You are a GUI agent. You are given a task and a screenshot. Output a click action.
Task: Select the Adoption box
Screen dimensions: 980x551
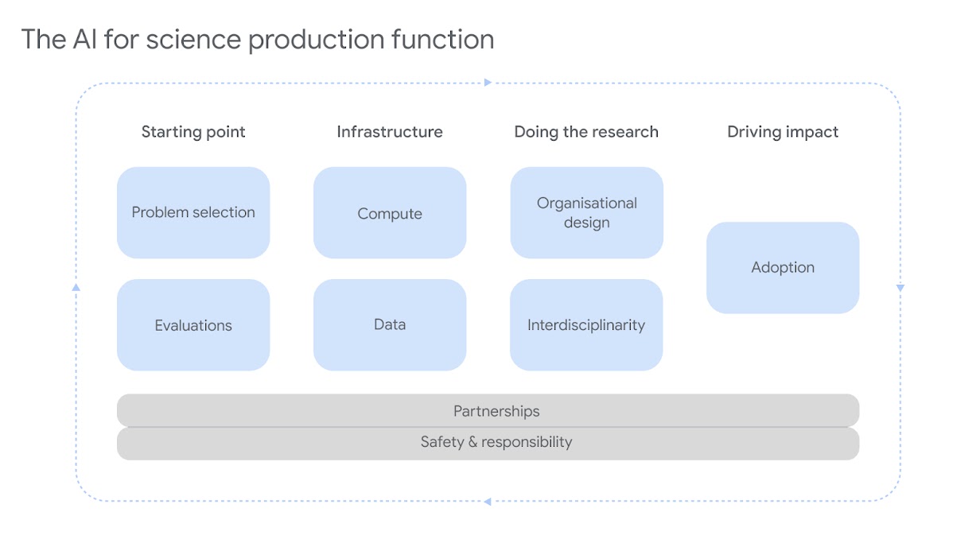[783, 267]
